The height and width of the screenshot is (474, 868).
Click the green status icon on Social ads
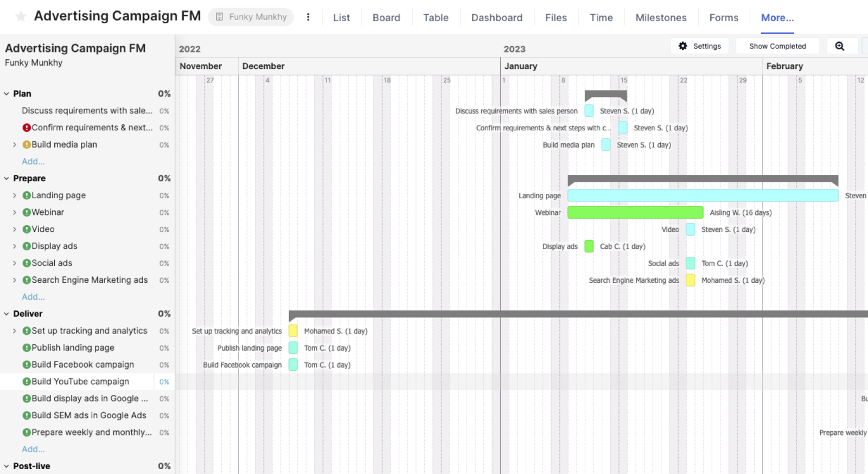pos(27,263)
